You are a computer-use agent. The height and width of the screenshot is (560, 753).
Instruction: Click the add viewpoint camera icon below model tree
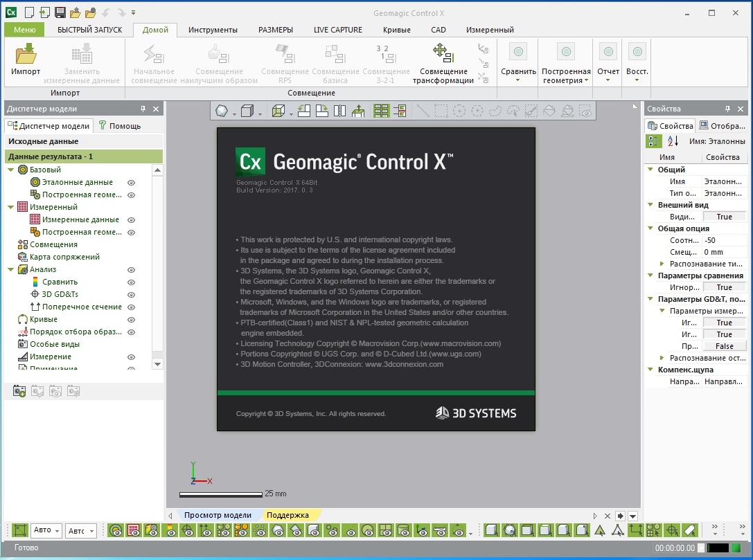(19, 391)
